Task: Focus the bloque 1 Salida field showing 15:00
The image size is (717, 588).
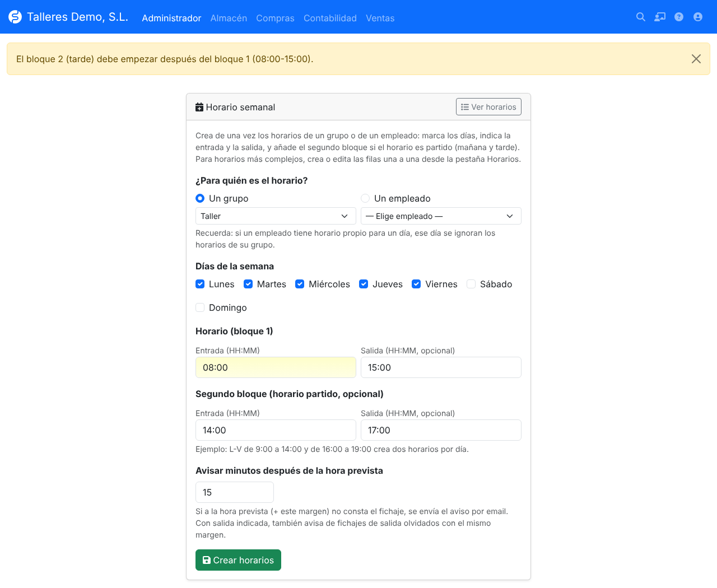Action: 441,367
